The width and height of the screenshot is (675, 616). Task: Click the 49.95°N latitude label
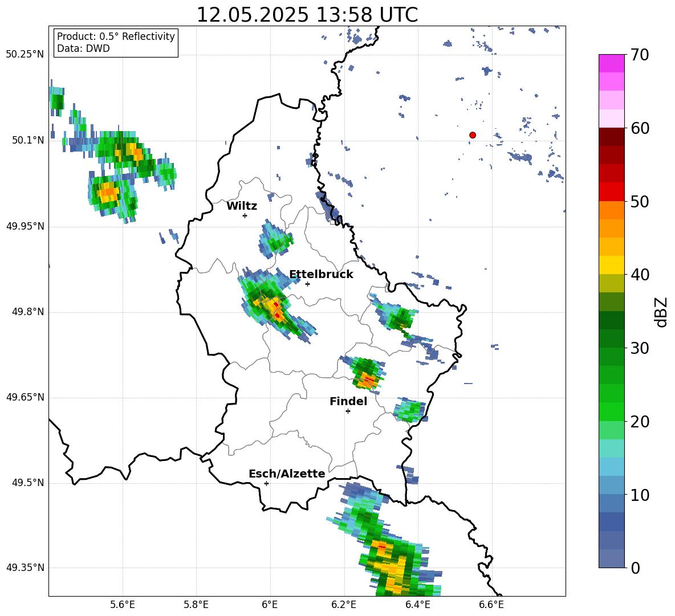point(25,226)
